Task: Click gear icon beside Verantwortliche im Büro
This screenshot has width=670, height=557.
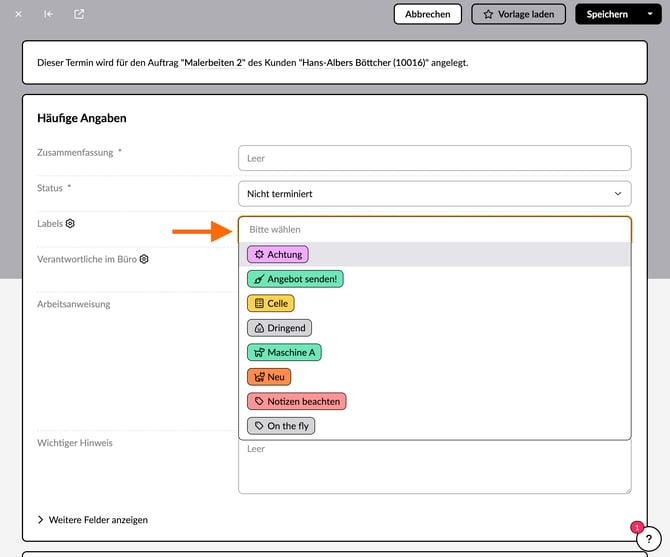Action: click(x=144, y=259)
